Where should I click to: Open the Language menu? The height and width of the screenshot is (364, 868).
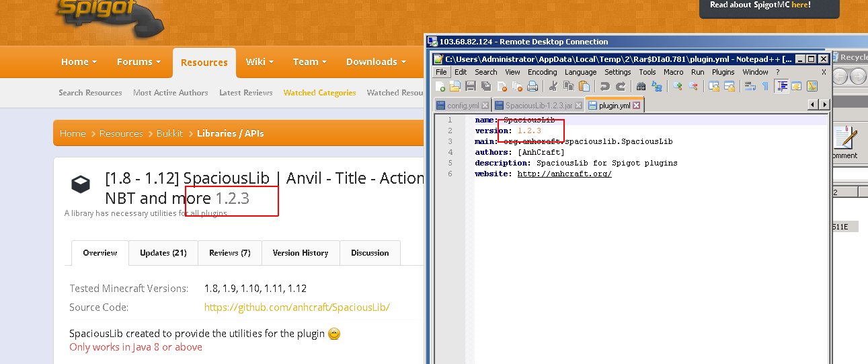pyautogui.click(x=581, y=72)
